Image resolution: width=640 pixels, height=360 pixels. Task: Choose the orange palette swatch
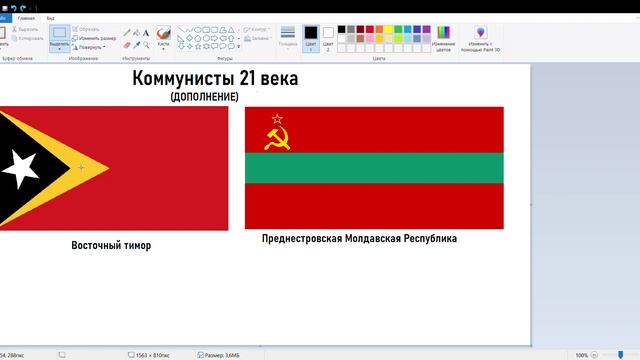[379, 29]
